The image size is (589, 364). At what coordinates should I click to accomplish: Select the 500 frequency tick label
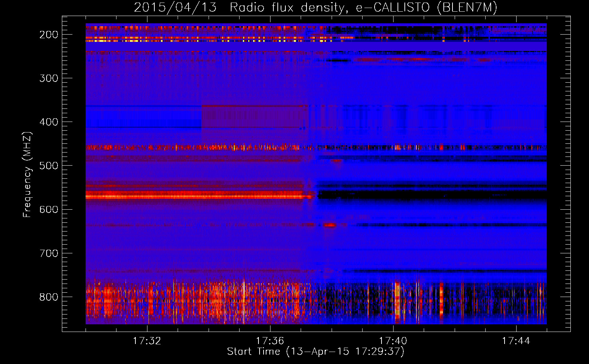49,166
